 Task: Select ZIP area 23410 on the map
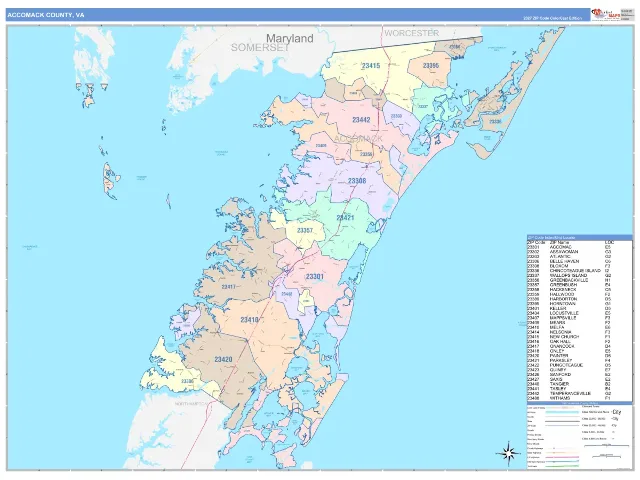coord(249,320)
